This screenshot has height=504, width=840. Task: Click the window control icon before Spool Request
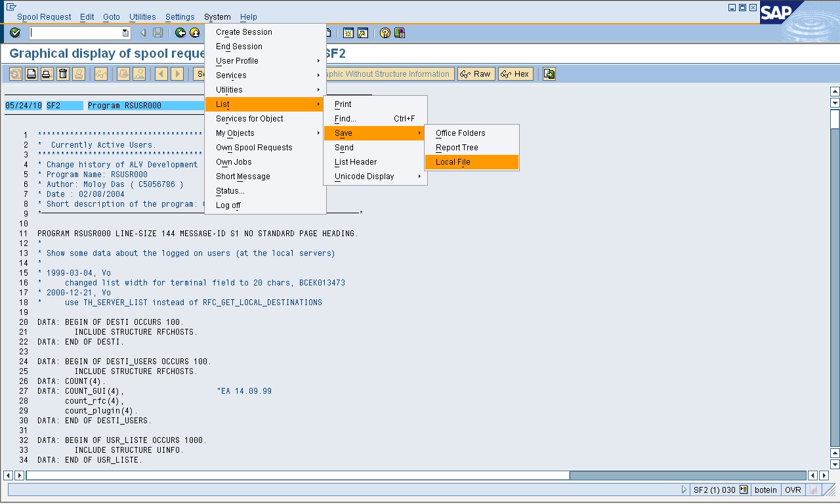tap(10, 7)
